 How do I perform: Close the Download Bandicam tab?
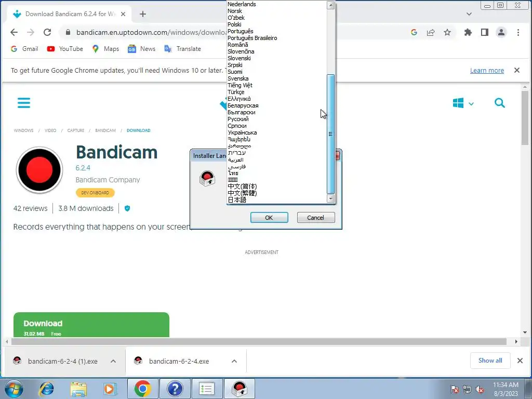click(123, 14)
